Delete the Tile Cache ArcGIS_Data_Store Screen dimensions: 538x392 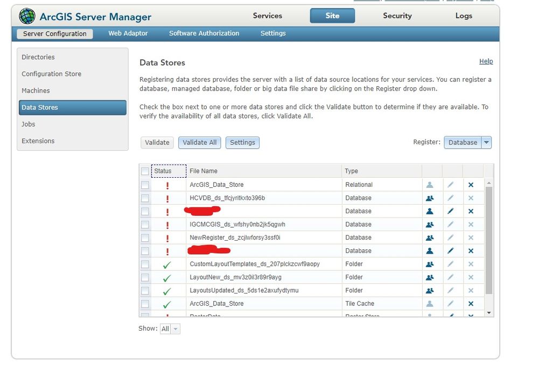[x=471, y=304]
